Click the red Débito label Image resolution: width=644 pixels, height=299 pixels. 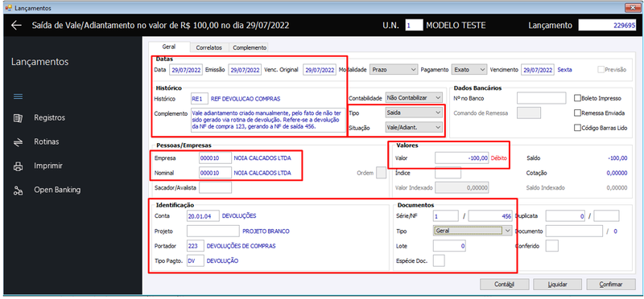[498, 158]
